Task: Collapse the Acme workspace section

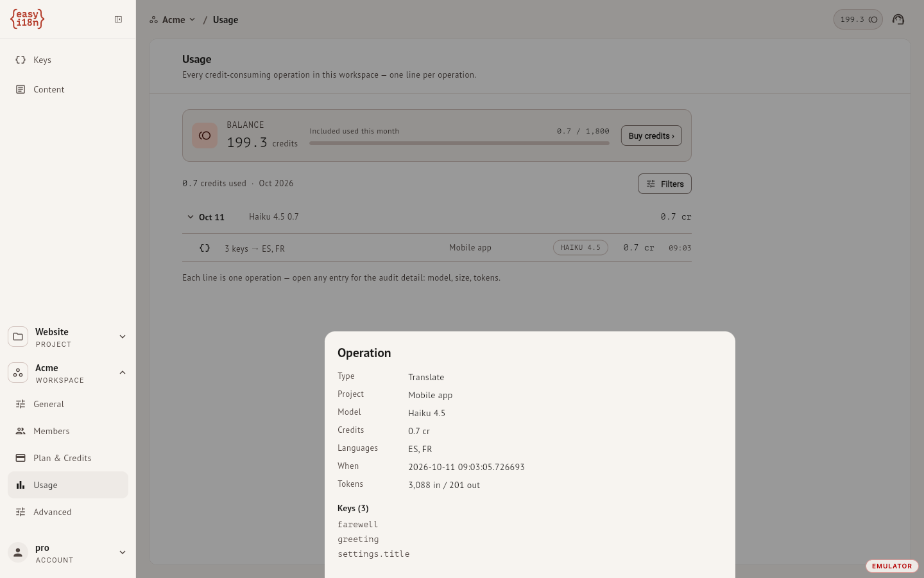Action: click(123, 372)
